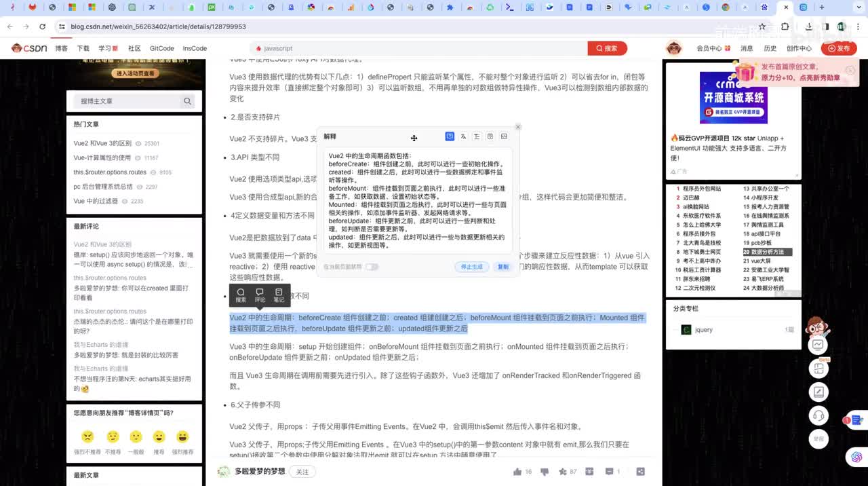Open the GitCode item in the CSDN navigation
This screenshot has width=868, height=486.
tap(161, 48)
